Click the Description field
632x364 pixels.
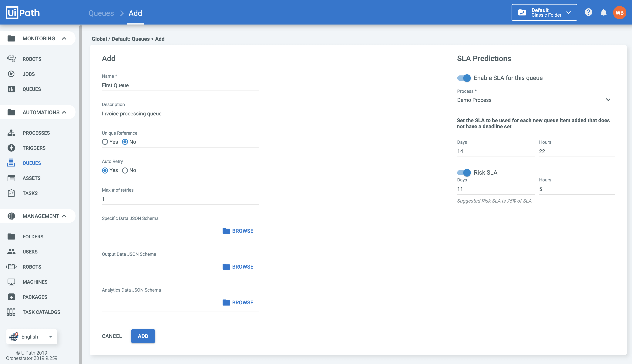pyautogui.click(x=180, y=114)
